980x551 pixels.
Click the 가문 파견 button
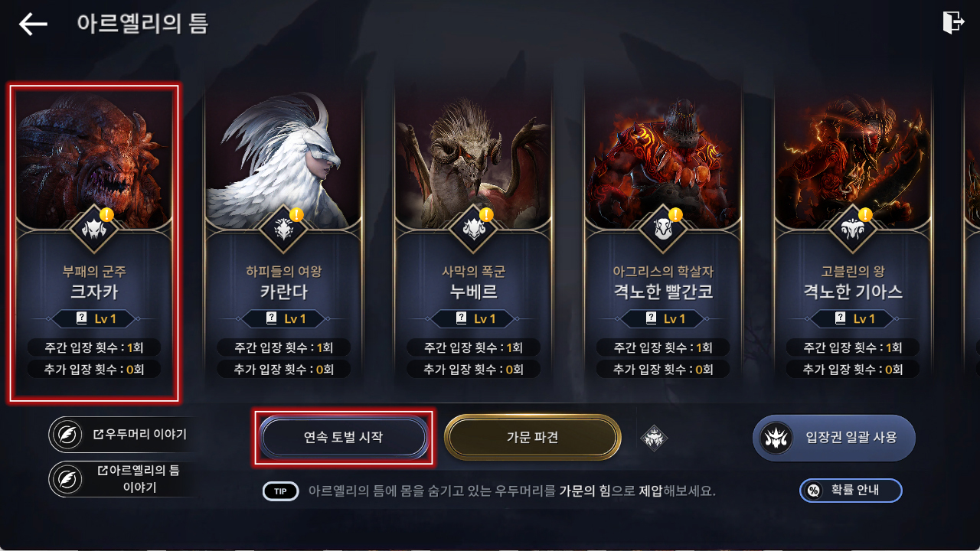click(532, 438)
